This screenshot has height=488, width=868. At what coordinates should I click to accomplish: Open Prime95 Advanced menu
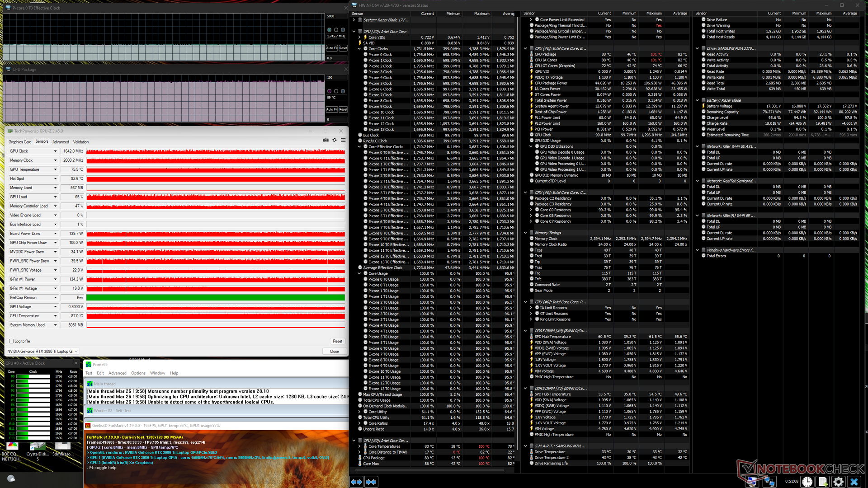tap(117, 373)
